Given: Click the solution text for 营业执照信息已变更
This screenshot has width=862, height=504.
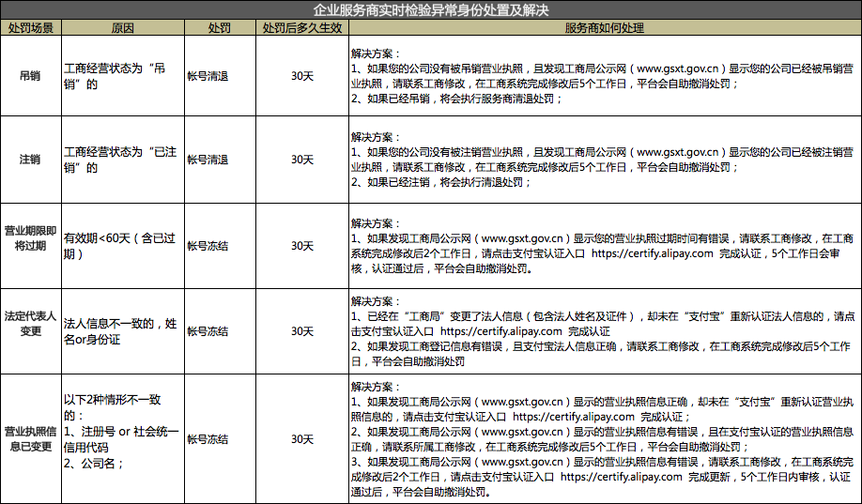Looking at the screenshot, I should 602,438.
